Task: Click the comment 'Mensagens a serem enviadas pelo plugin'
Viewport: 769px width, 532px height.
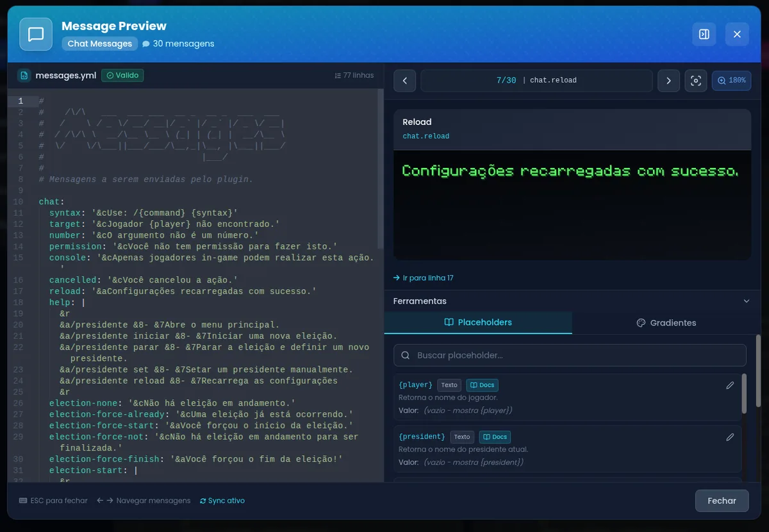Action: point(146,179)
